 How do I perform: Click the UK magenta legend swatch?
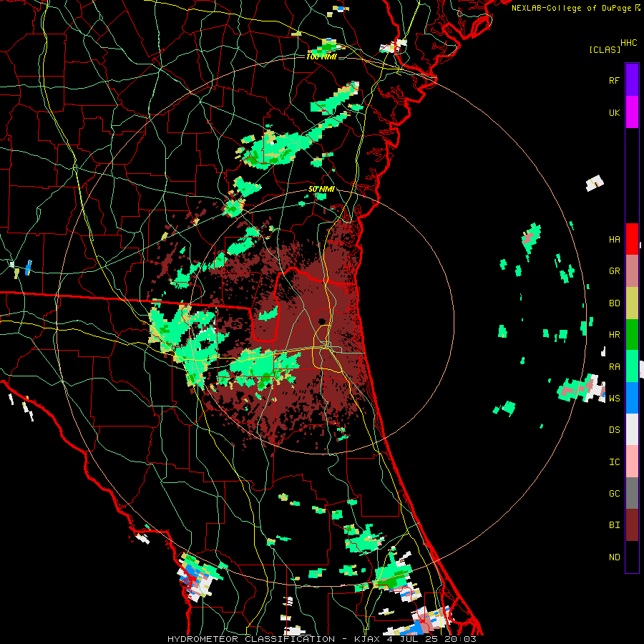coord(632,112)
